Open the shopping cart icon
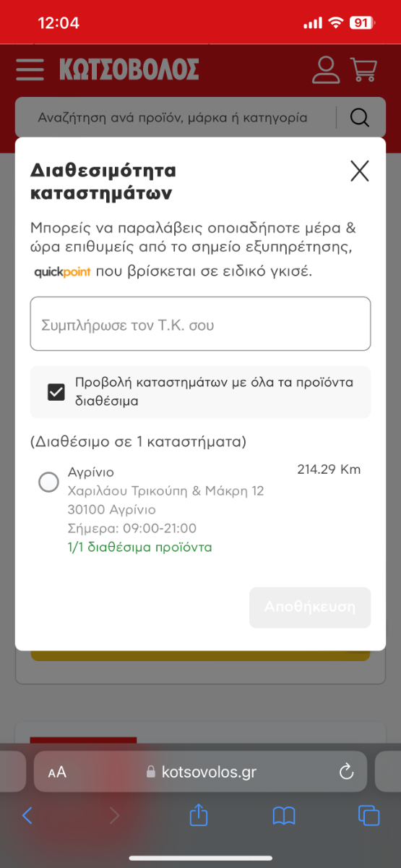The width and height of the screenshot is (401, 868). 363,69
